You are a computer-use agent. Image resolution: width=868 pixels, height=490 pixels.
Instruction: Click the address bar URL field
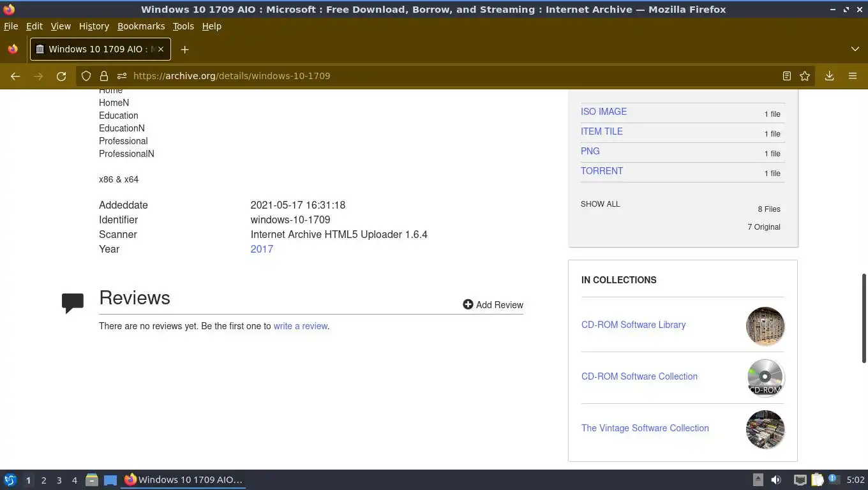[x=447, y=76]
